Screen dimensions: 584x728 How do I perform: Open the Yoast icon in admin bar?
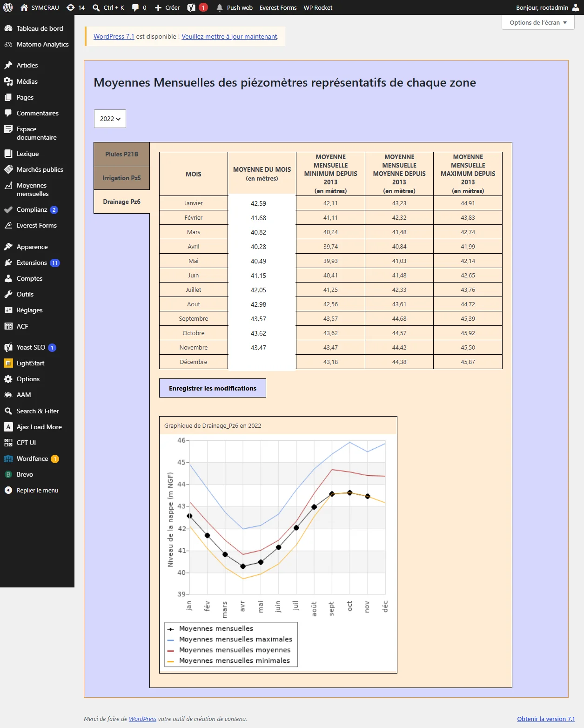tap(191, 7)
